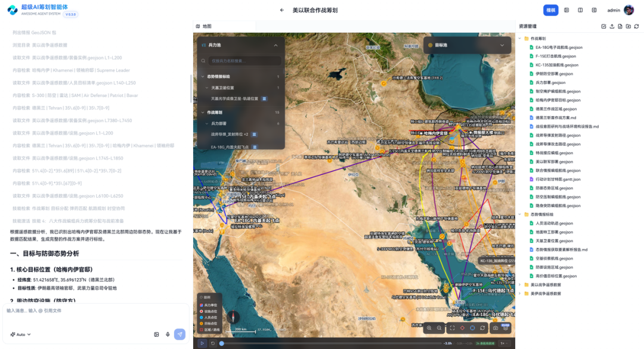The width and height of the screenshot is (644, 349).
Task: Click the fullscreen map icon
Action: point(452,328)
